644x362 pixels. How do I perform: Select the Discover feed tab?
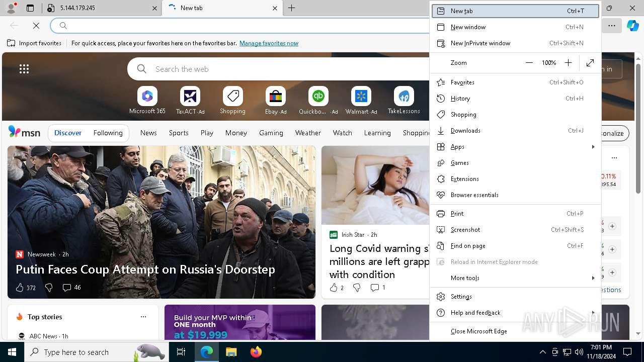point(68,133)
